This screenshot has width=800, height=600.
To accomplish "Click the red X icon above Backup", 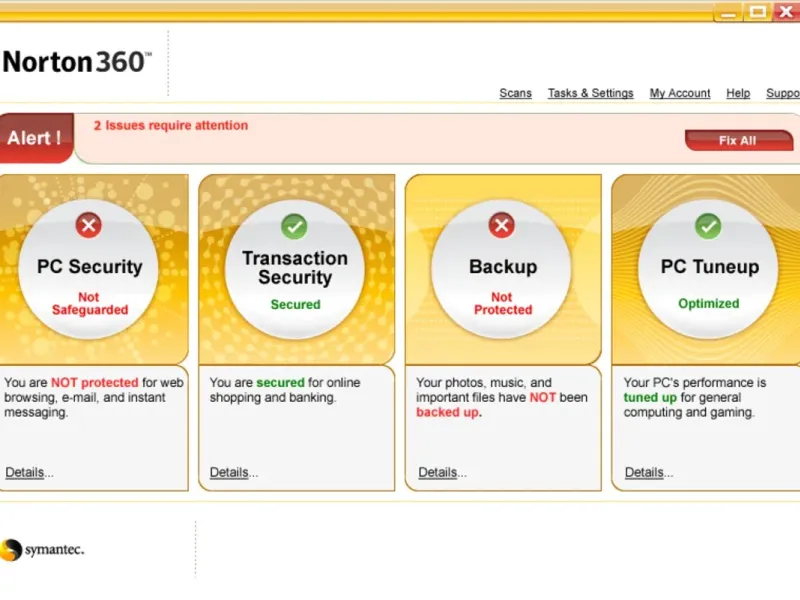I will pos(502,225).
